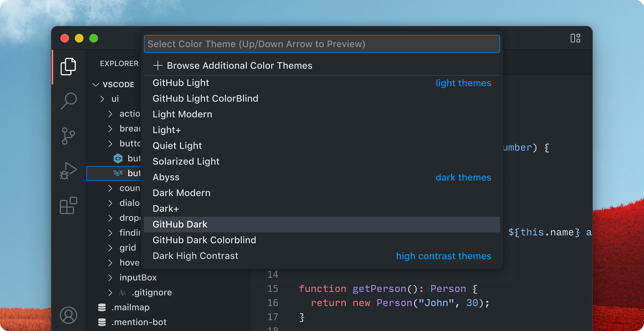Click the red close window button
This screenshot has width=644, height=331.
point(65,38)
